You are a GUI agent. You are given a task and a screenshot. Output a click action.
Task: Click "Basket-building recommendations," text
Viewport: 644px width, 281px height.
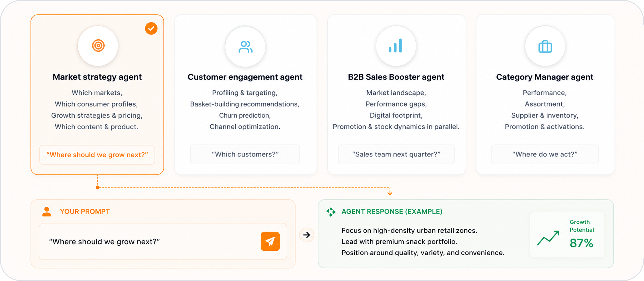pyautogui.click(x=245, y=104)
